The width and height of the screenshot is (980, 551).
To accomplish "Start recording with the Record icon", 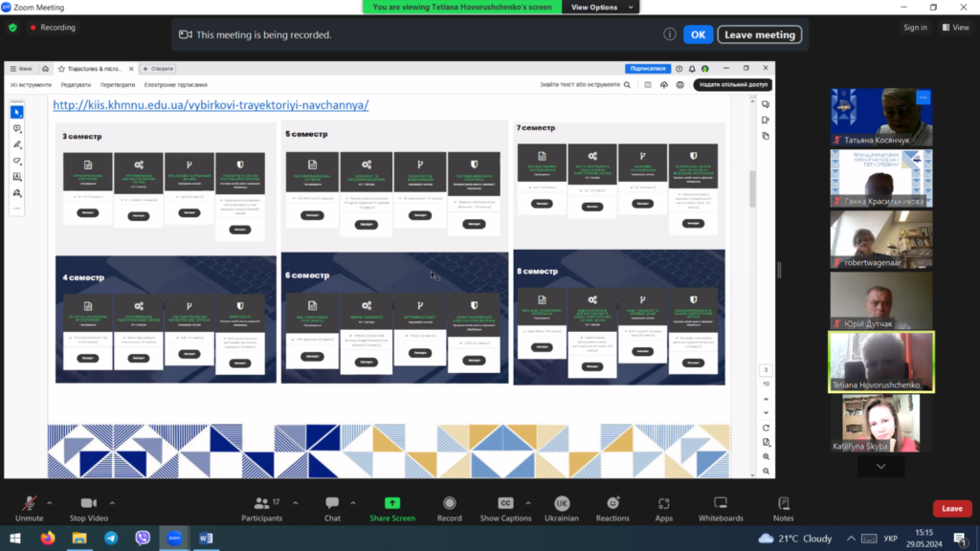I will pyautogui.click(x=449, y=504).
